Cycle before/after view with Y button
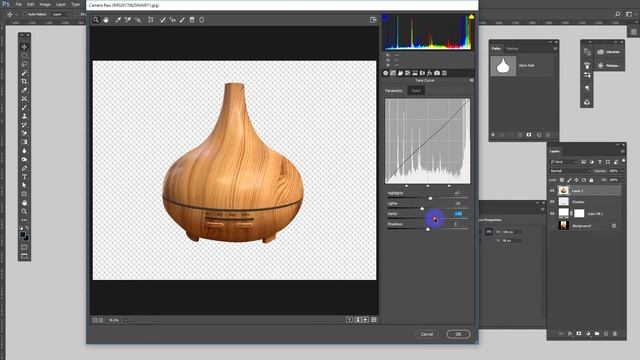Screen dimensions: 640x360 point(349,320)
